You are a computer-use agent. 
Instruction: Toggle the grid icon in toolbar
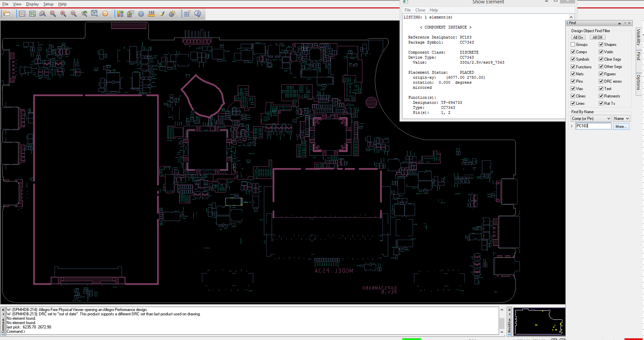187,14
